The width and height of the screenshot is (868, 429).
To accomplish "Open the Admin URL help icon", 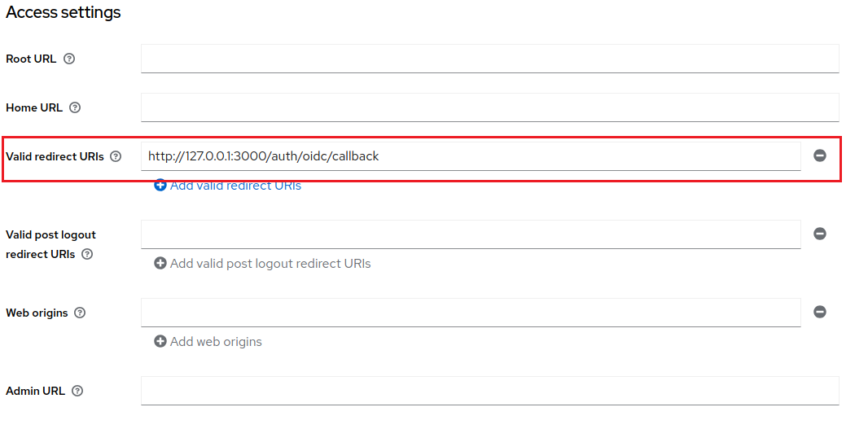I will click(77, 391).
